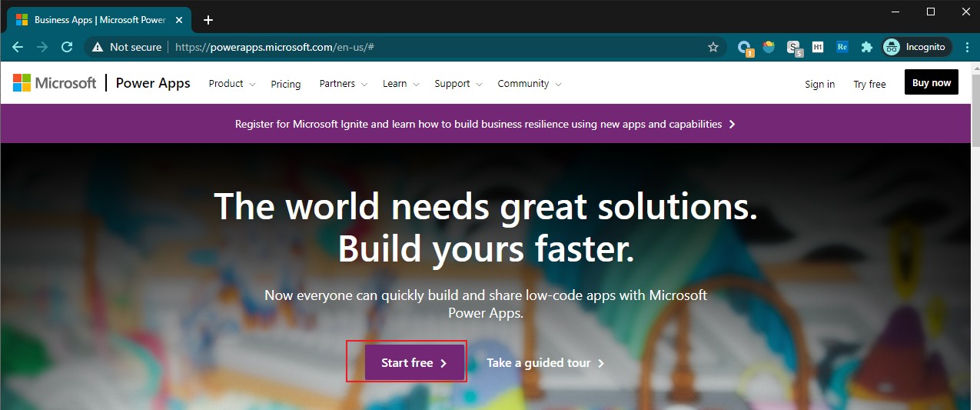Open the Support dropdown menu
The width and height of the screenshot is (980, 410).
pyautogui.click(x=458, y=84)
